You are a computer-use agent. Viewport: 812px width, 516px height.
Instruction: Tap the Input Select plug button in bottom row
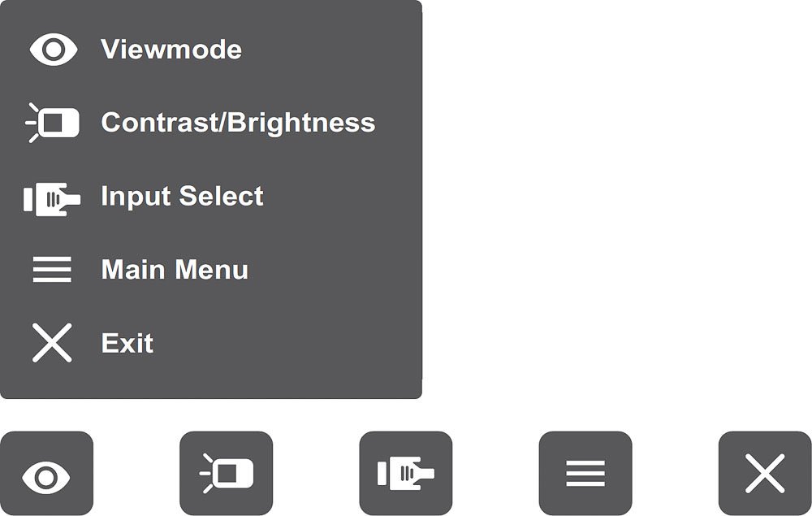[406, 473]
